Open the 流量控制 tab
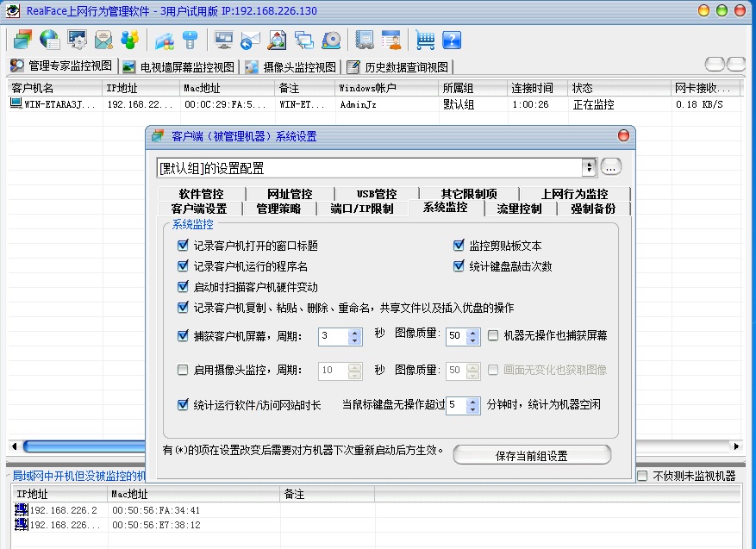The width and height of the screenshot is (756, 549). [x=519, y=209]
